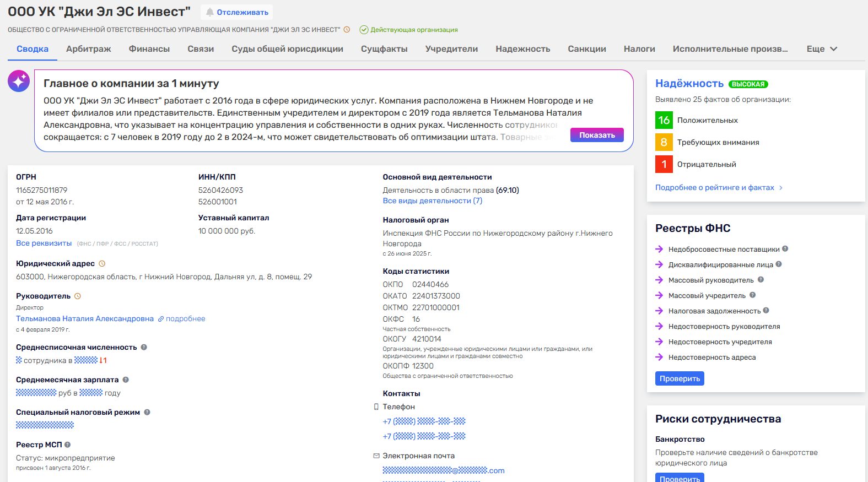Screen dimensions: 868x482
Task: Click the purple AI sparkle icon
Action: point(19,82)
